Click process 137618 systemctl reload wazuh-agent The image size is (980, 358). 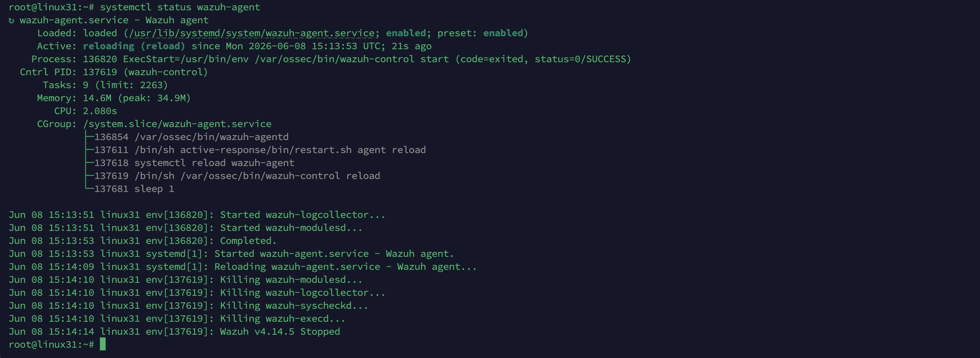pyautogui.click(x=194, y=163)
